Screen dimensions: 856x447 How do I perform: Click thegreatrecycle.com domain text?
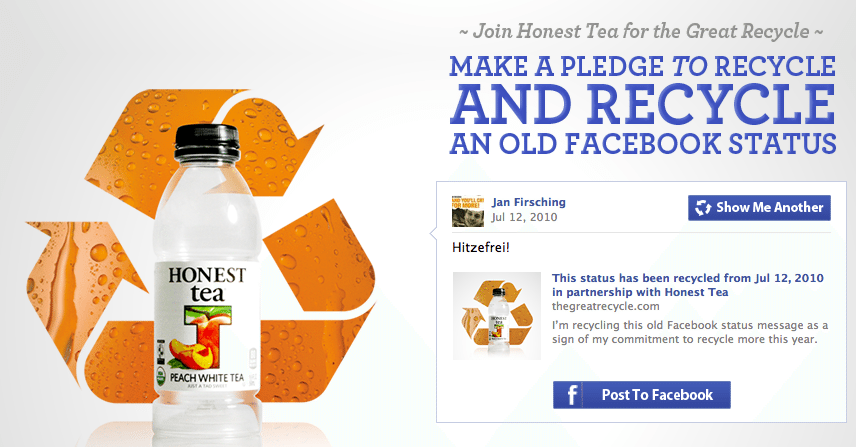(605, 306)
